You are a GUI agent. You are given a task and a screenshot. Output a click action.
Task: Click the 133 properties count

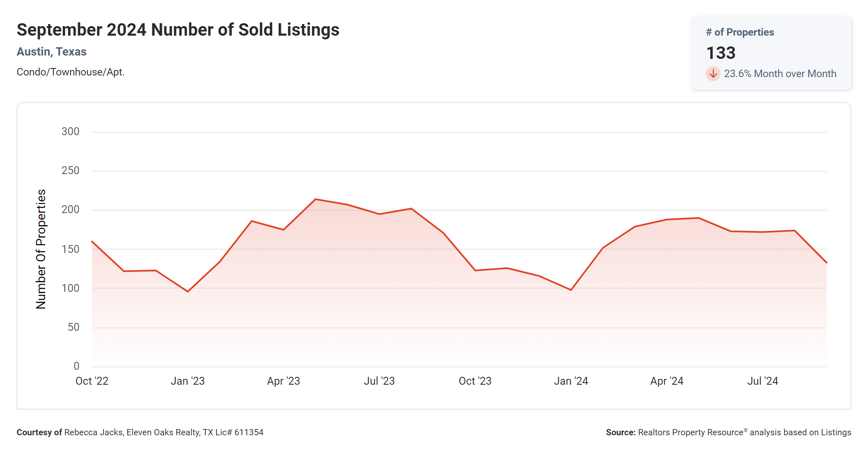pos(721,53)
